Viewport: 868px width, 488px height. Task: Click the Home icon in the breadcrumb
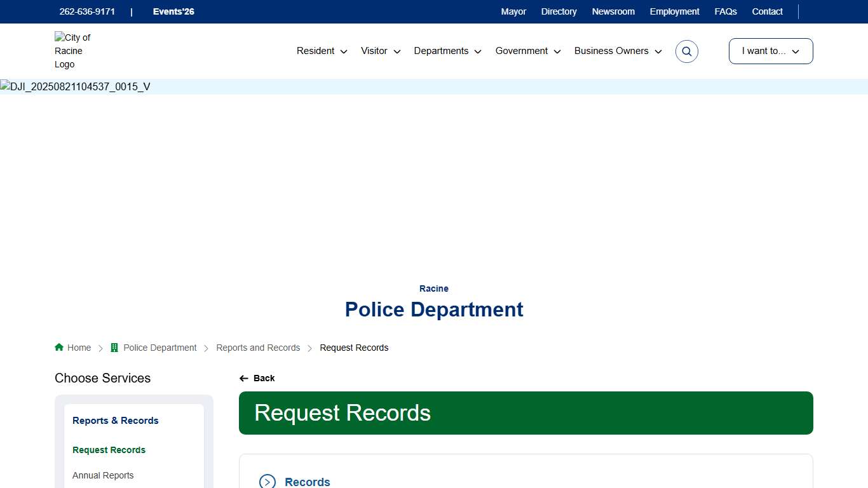click(x=58, y=347)
